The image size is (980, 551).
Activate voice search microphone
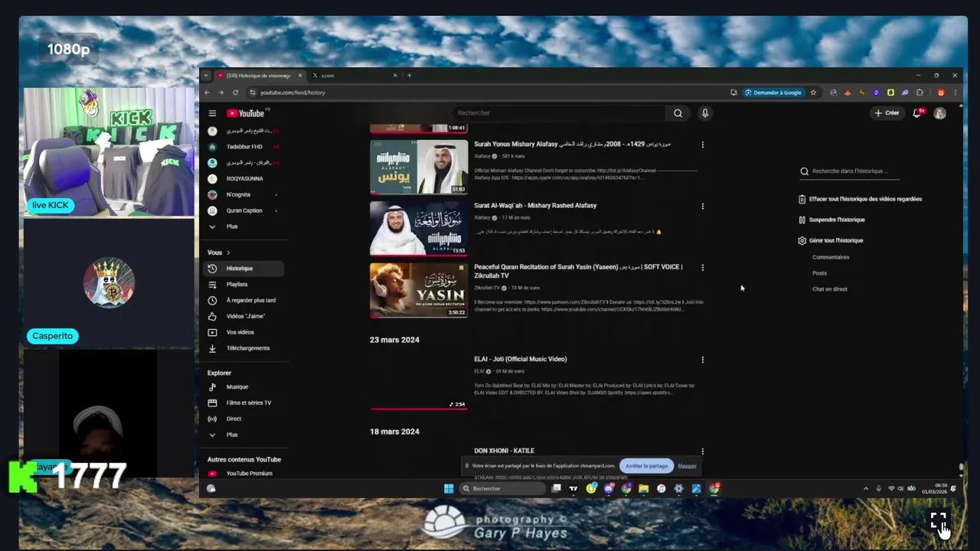705,113
